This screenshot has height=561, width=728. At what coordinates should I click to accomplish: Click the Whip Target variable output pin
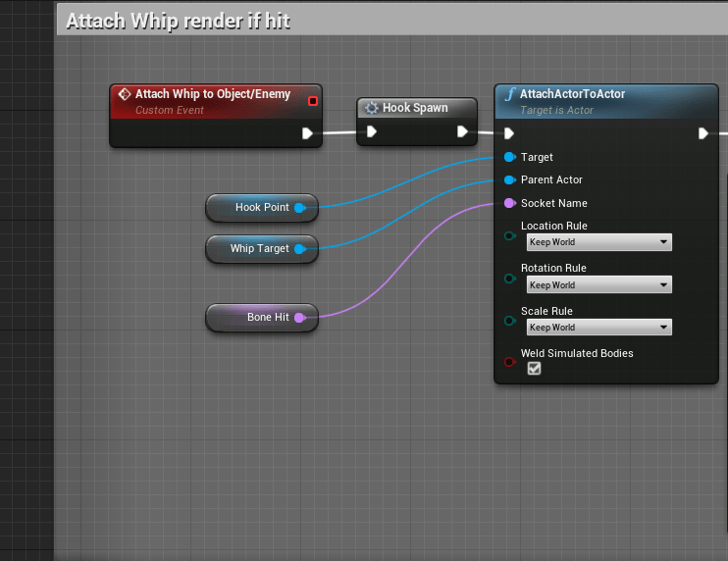(x=300, y=249)
